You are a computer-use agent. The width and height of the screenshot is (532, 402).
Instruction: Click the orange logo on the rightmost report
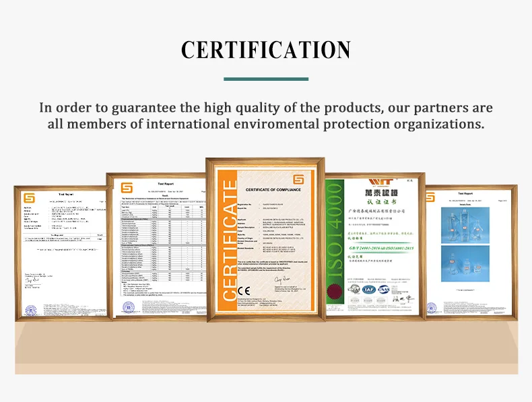[430, 197]
